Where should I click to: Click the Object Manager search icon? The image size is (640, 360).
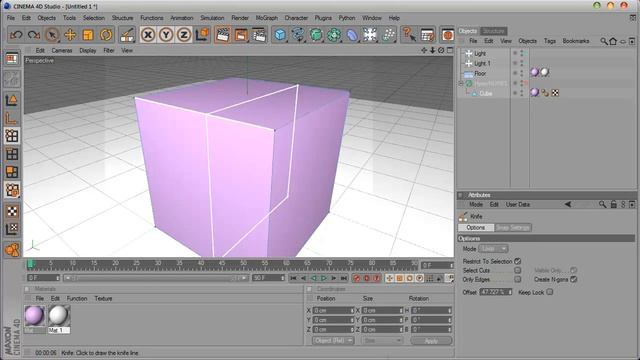coord(604,41)
